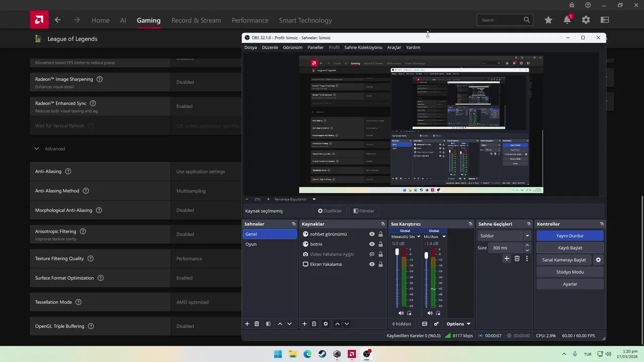This screenshot has width=644, height=362.
Task: Move scene up in Sahneler panel
Action: (x=280, y=324)
